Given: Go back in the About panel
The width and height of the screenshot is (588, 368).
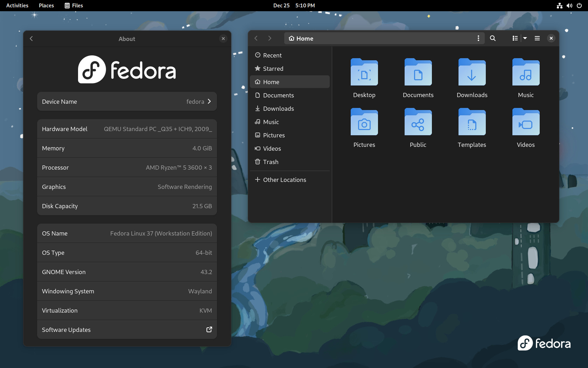Looking at the screenshot, I should pos(31,39).
